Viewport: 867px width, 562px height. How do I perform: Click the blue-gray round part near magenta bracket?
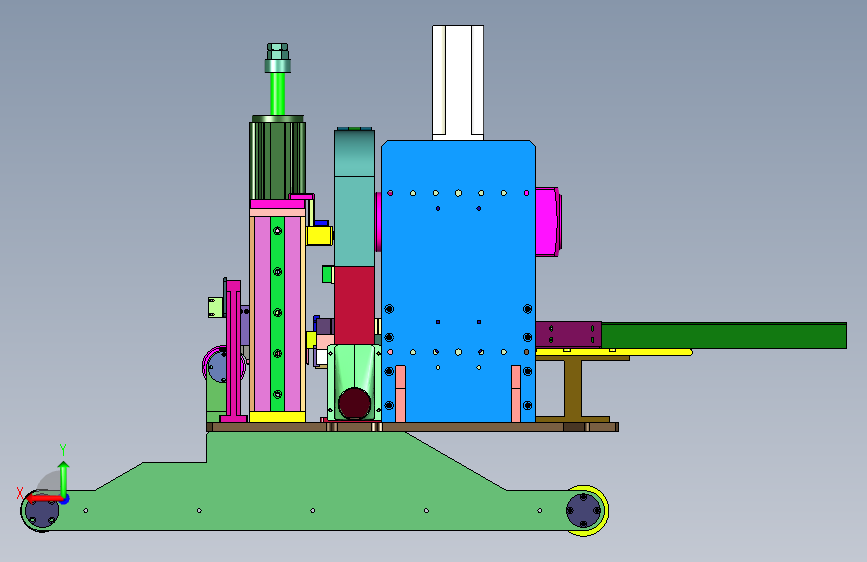(x=216, y=365)
